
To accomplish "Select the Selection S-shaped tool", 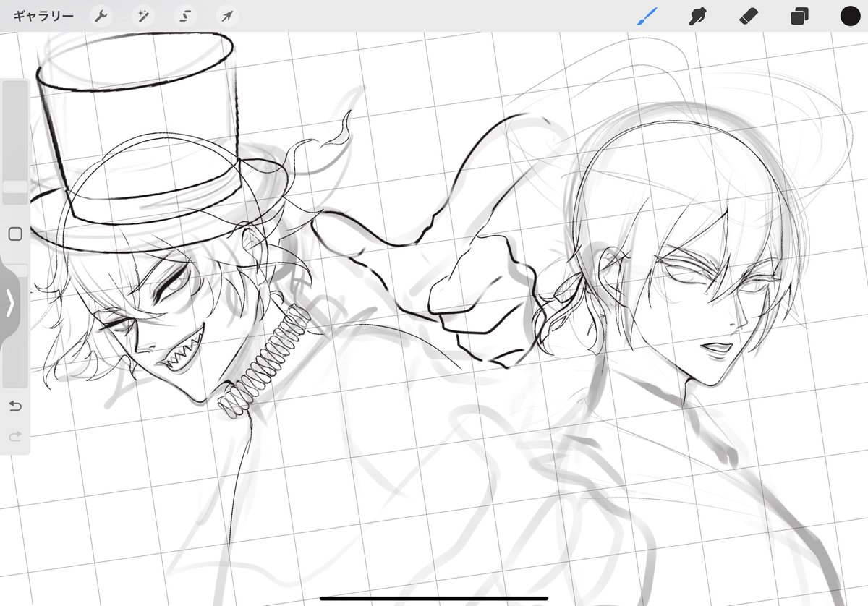I will (x=185, y=16).
